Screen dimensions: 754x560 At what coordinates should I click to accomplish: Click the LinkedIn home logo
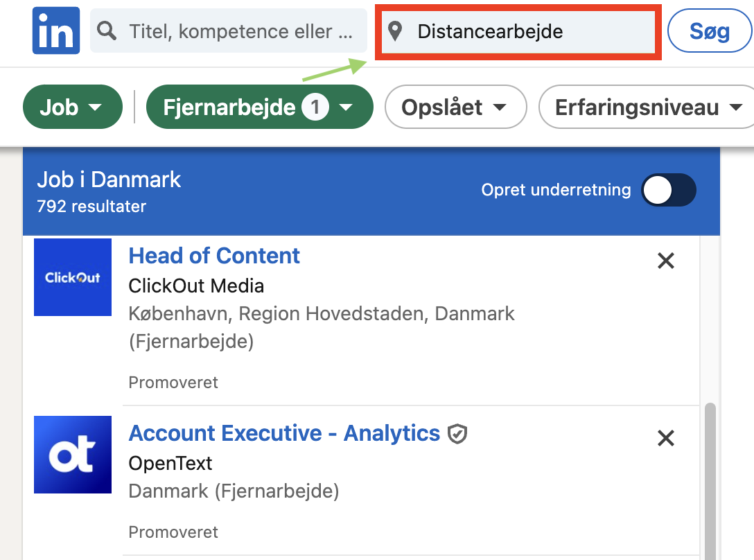(x=55, y=30)
